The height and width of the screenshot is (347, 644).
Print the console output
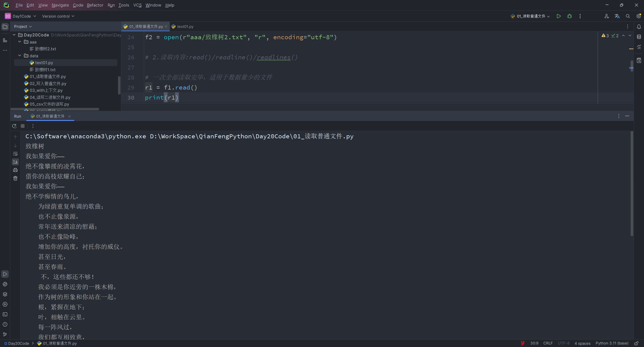(15, 170)
